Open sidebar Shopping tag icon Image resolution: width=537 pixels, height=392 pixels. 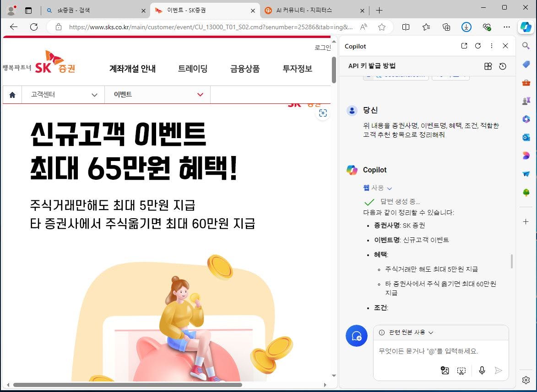(x=526, y=64)
